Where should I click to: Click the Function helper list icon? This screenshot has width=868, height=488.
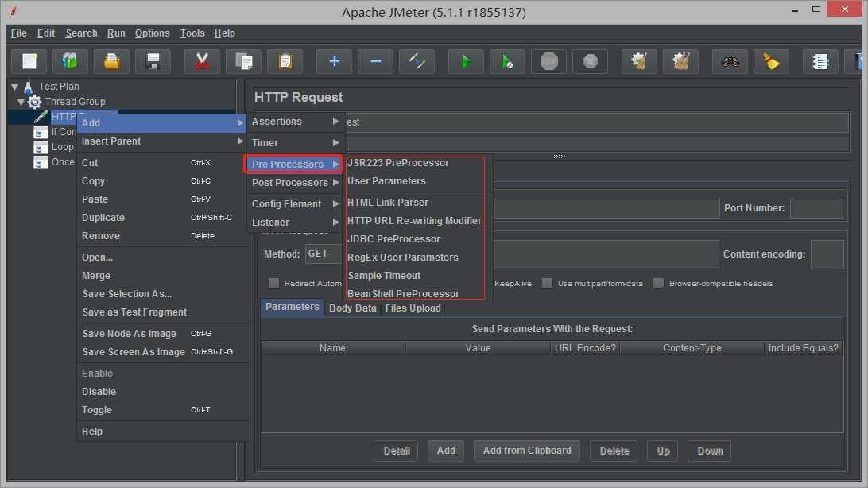pyautogui.click(x=820, y=61)
